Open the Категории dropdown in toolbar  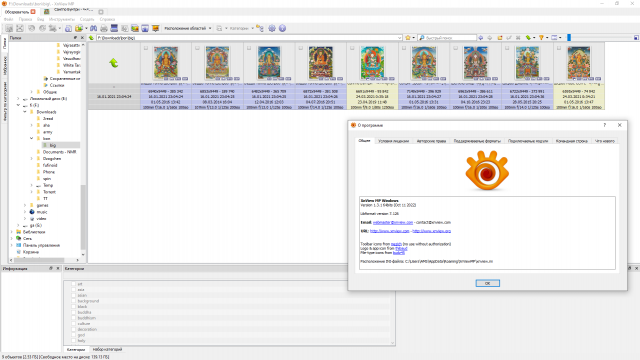coord(241,28)
